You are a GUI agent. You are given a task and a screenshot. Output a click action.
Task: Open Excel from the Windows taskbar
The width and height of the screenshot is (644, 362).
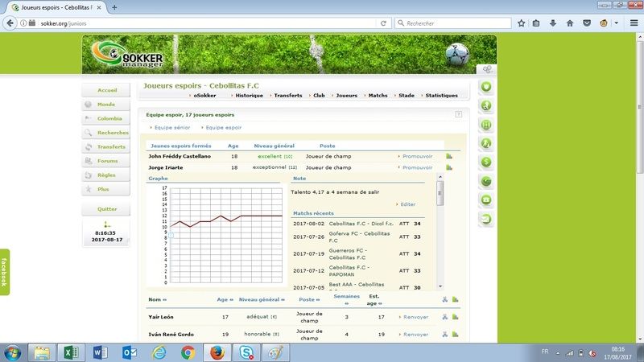point(71,352)
